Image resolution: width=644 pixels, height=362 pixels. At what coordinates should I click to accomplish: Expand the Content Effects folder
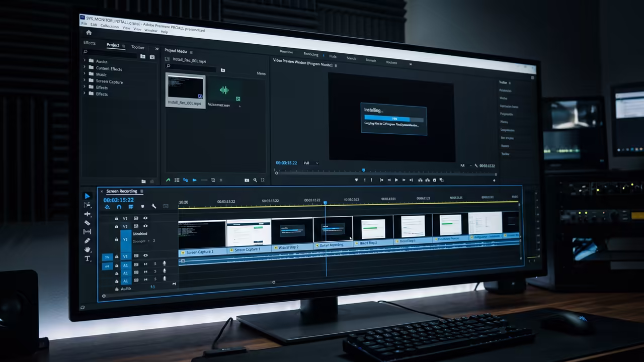[85, 67]
